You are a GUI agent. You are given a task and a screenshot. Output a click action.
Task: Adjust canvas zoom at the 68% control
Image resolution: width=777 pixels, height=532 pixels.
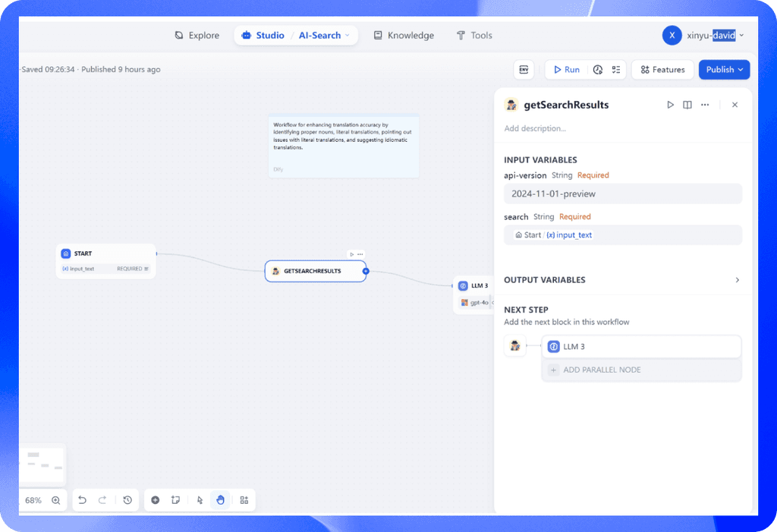point(33,500)
